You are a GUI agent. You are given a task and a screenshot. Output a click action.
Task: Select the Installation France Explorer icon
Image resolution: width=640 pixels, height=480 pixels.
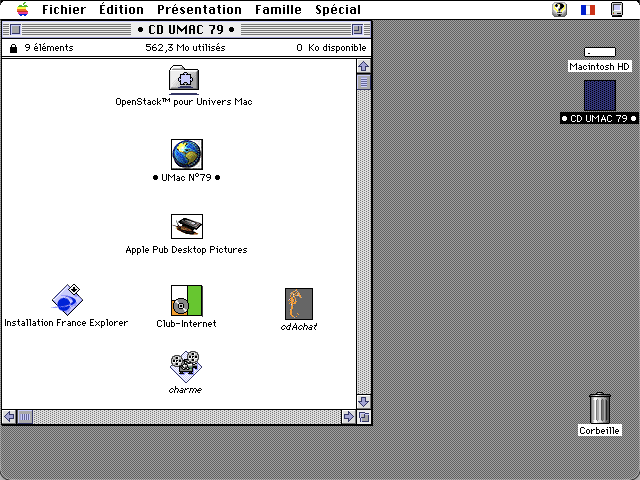point(67,300)
